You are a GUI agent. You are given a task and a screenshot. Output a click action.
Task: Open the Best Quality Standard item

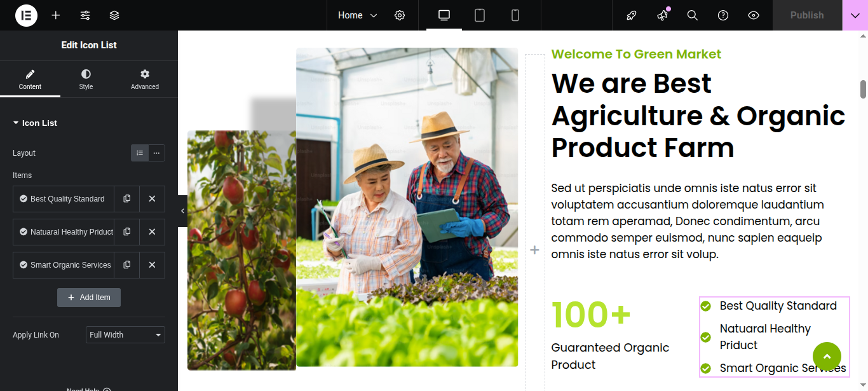tap(64, 199)
